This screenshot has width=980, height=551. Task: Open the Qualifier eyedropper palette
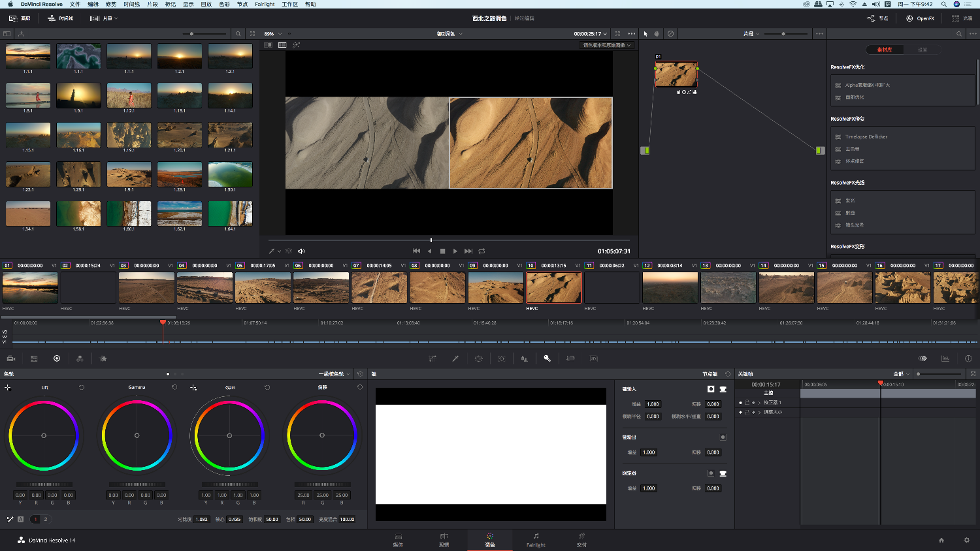click(455, 358)
